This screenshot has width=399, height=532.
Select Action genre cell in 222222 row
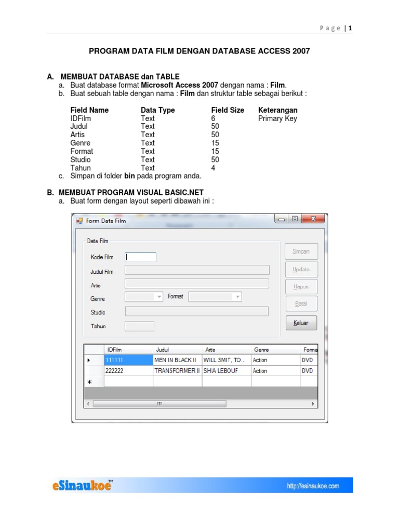point(275,371)
